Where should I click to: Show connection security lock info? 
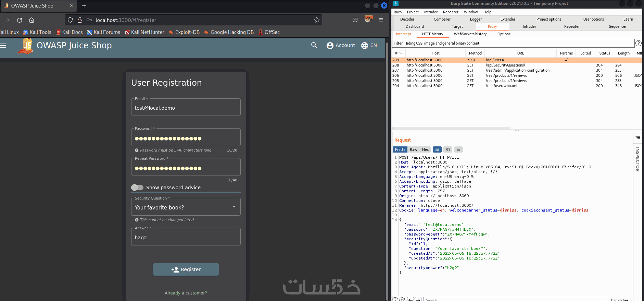tap(80, 20)
